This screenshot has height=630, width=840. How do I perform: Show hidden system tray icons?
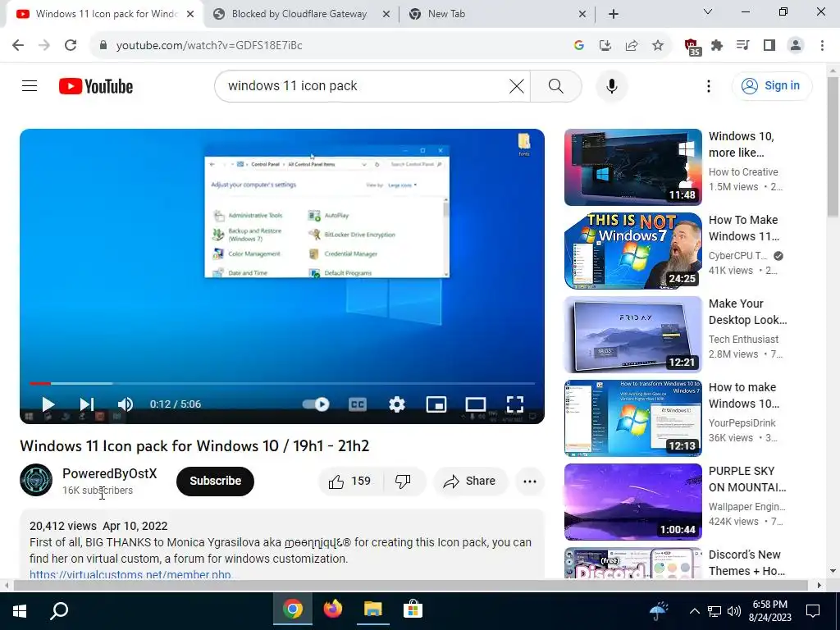695,610
